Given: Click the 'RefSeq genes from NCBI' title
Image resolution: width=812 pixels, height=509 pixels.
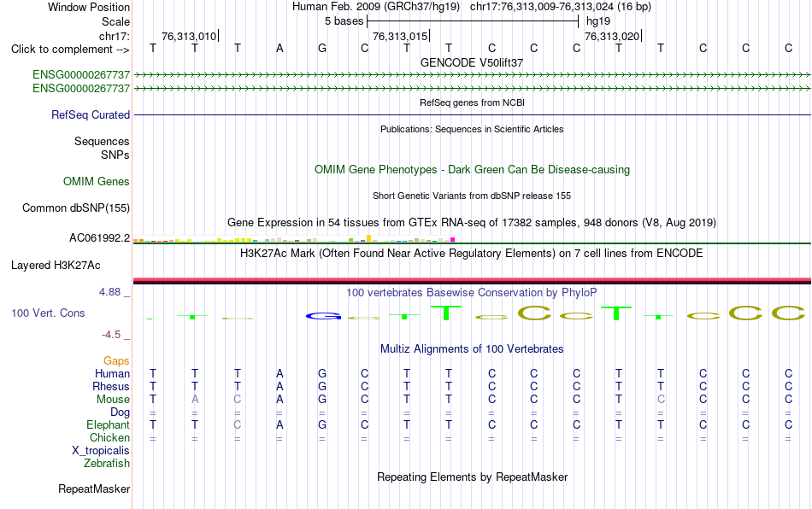Looking at the screenshot, I should (x=472, y=102).
